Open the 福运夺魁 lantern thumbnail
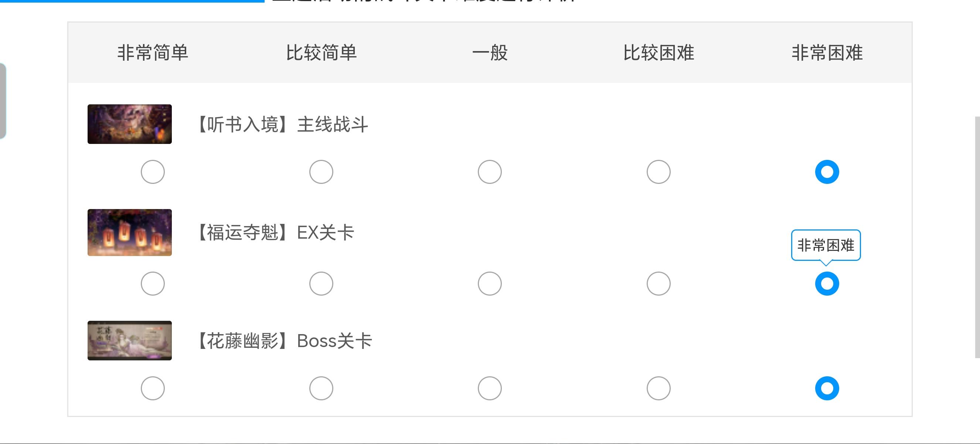The height and width of the screenshot is (444, 980). [129, 232]
